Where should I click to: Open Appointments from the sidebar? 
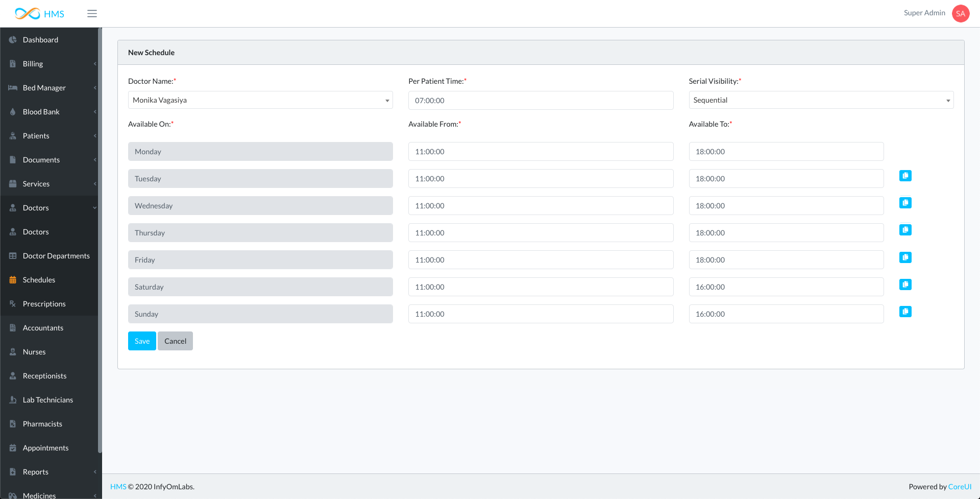coord(45,448)
